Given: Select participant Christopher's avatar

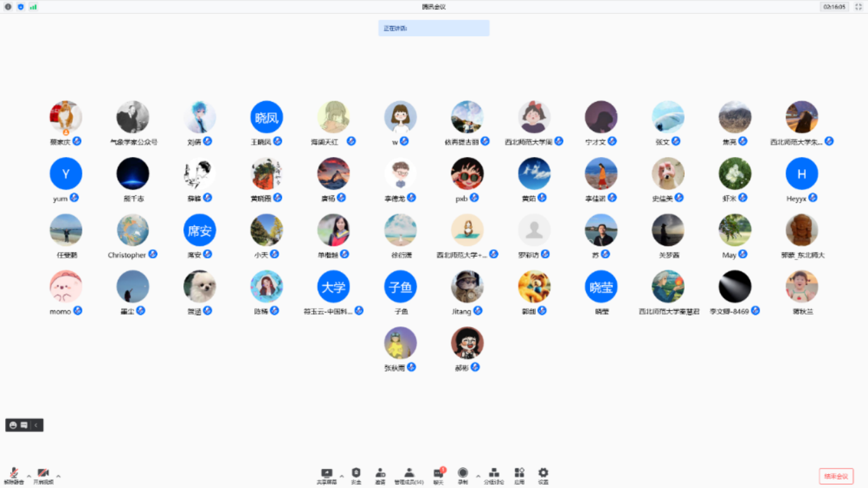Looking at the screenshot, I should click(x=133, y=230).
